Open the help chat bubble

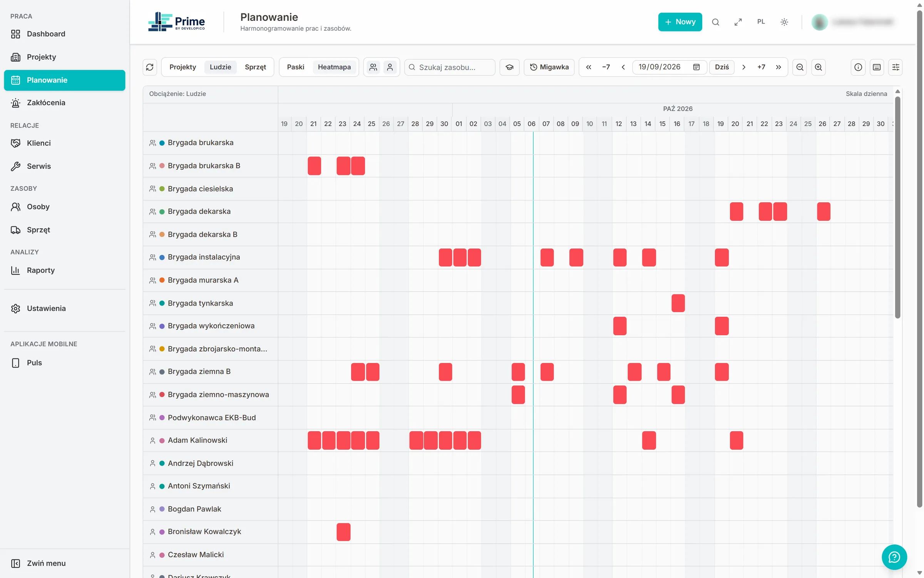[894, 557]
